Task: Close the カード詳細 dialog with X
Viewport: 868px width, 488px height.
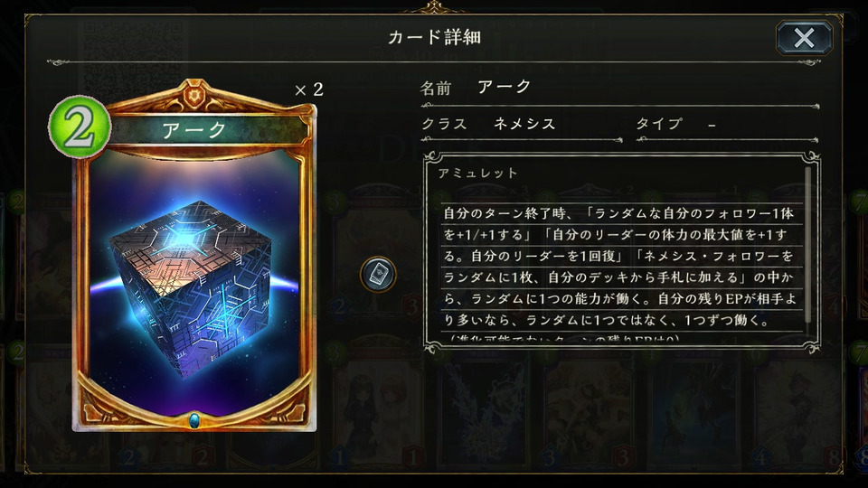Action: pyautogui.click(x=804, y=38)
